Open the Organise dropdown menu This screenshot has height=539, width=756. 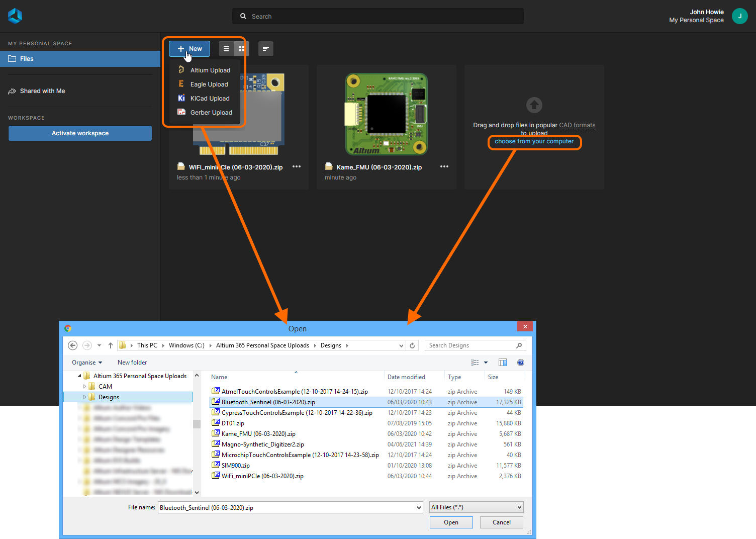86,363
